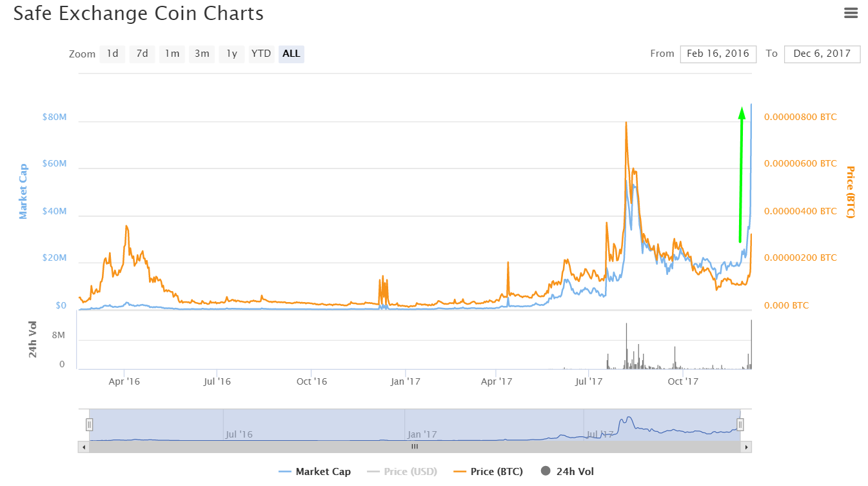The width and height of the screenshot is (868, 486).
Task: Click the 0.00000400 BTC axis label
Action: click(800, 211)
